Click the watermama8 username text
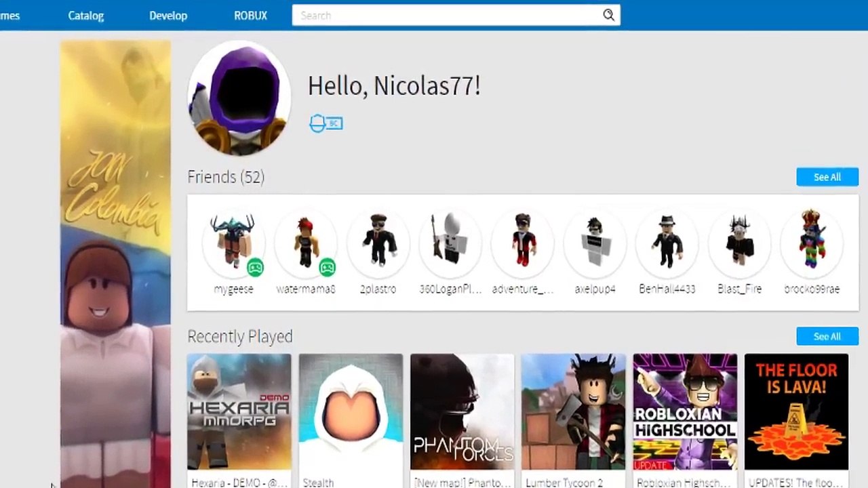The height and width of the screenshot is (488, 868). [x=306, y=289]
